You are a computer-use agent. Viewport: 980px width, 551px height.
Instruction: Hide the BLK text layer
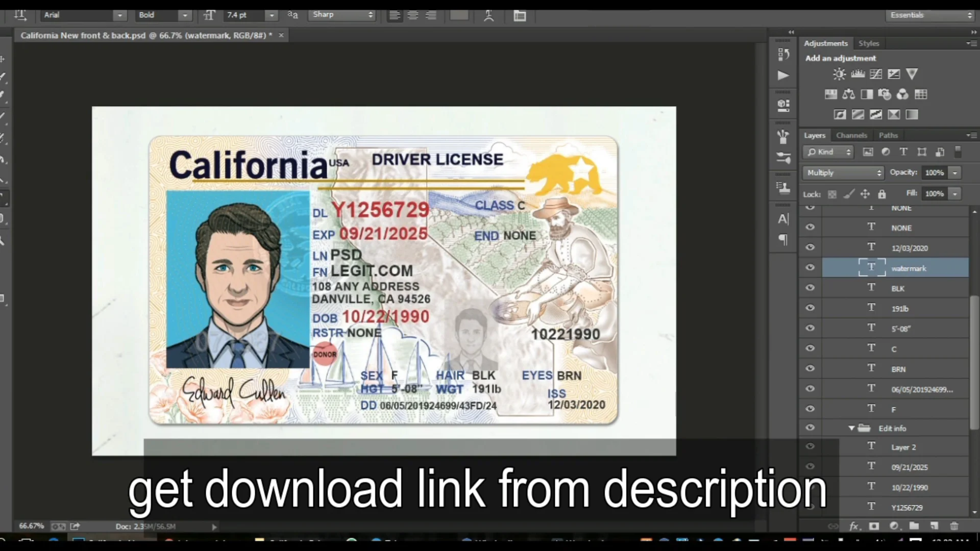point(810,287)
